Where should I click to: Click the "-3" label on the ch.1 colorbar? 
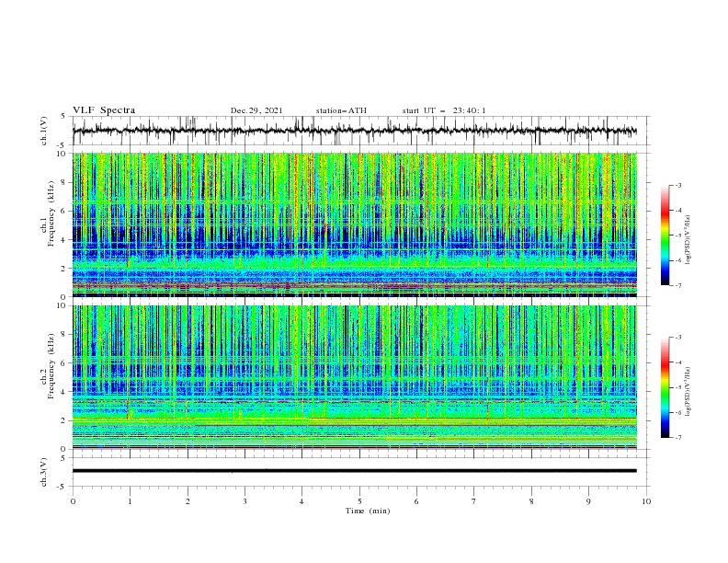click(677, 185)
